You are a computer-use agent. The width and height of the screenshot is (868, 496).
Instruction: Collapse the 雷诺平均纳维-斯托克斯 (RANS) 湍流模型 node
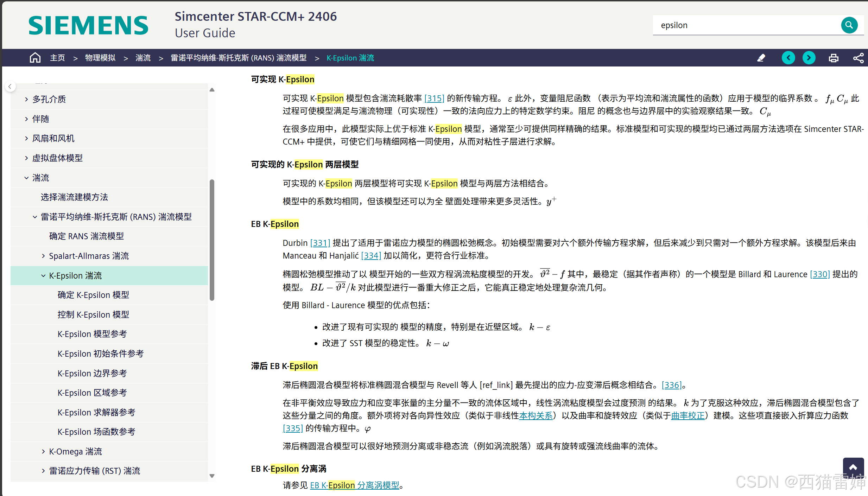35,217
